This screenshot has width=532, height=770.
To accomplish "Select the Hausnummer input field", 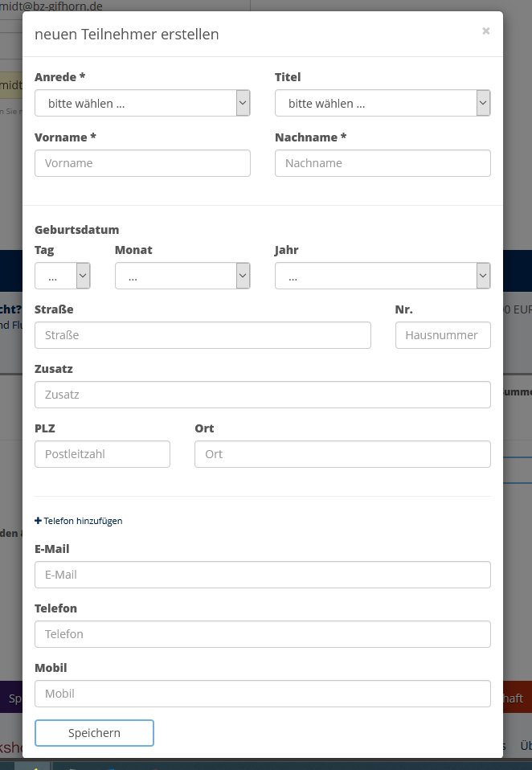I will (x=442, y=335).
